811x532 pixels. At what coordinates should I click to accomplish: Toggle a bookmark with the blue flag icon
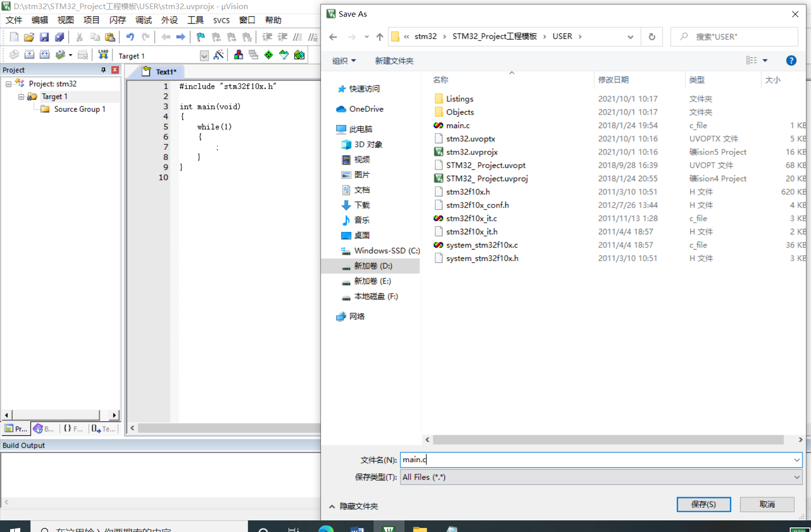coord(201,37)
